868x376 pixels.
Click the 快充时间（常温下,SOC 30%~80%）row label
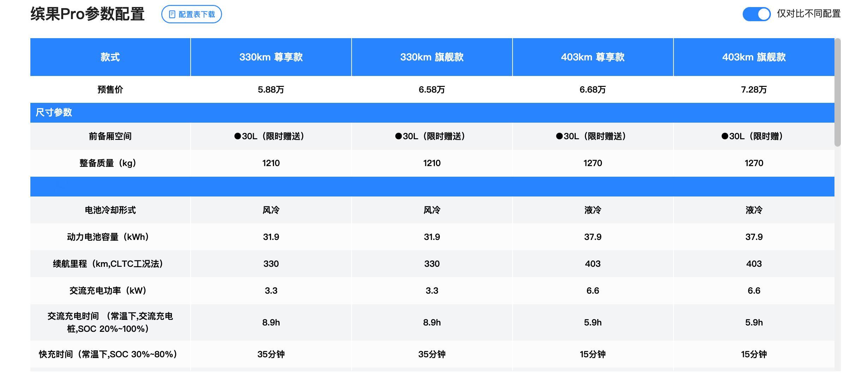tap(110, 354)
